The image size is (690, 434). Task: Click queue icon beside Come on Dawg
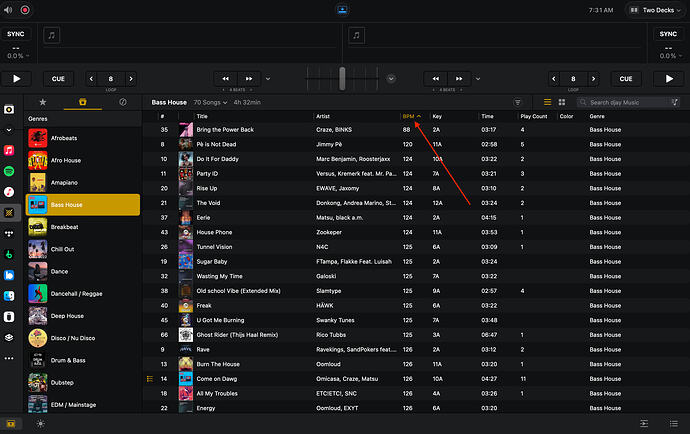pos(150,379)
